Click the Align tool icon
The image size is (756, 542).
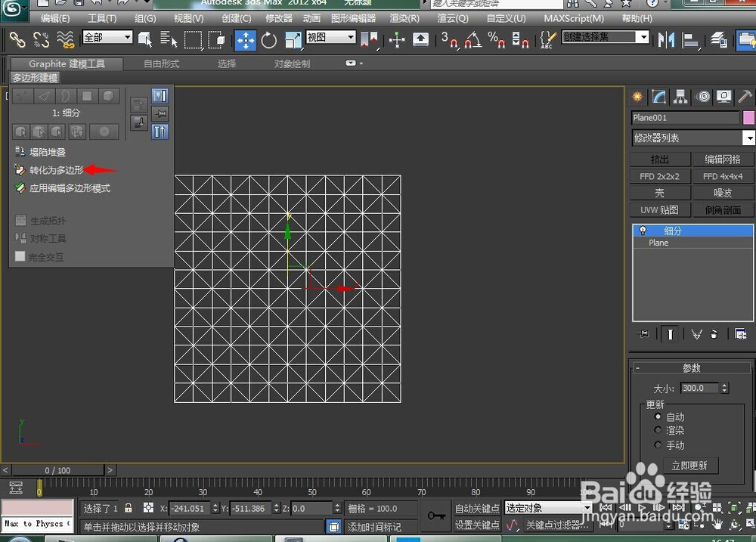tap(690, 40)
